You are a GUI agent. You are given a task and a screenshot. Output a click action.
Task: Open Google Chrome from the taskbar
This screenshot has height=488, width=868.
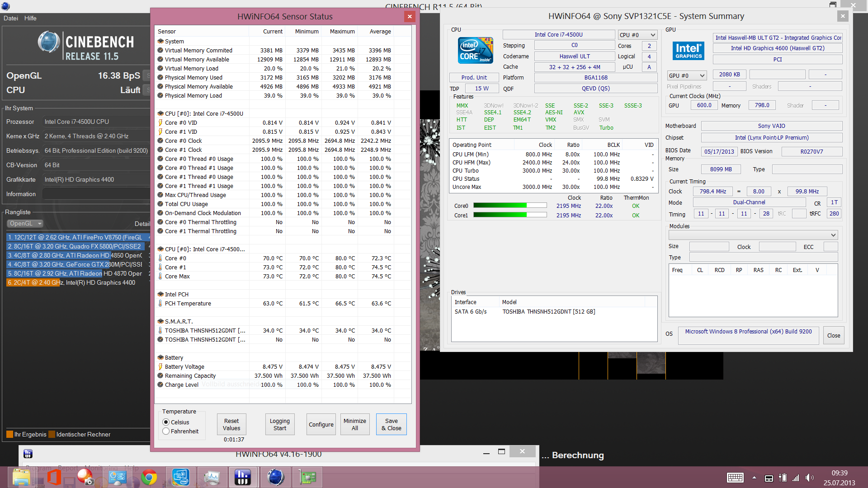coord(149,477)
